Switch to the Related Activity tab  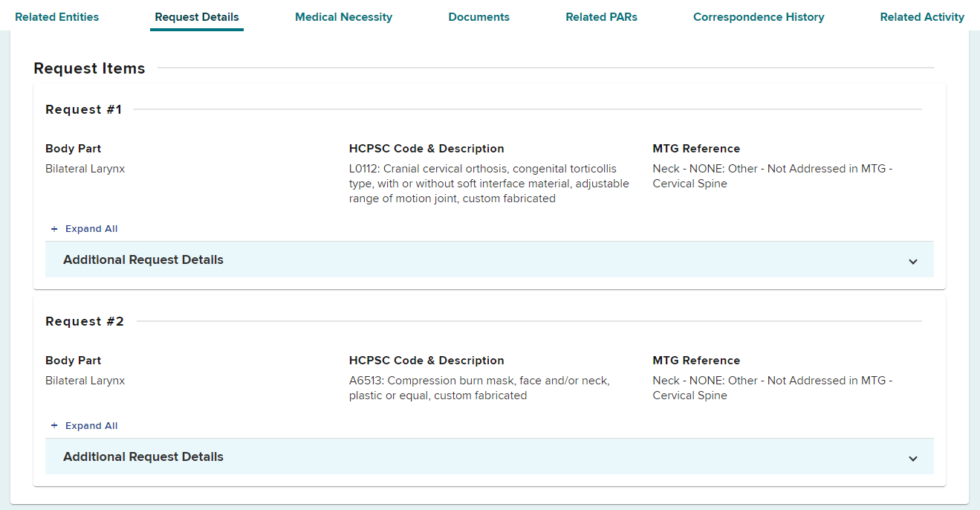[922, 17]
